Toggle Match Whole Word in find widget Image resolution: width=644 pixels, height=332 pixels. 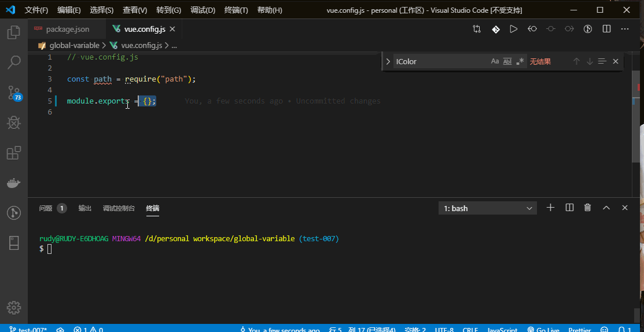[507, 61]
